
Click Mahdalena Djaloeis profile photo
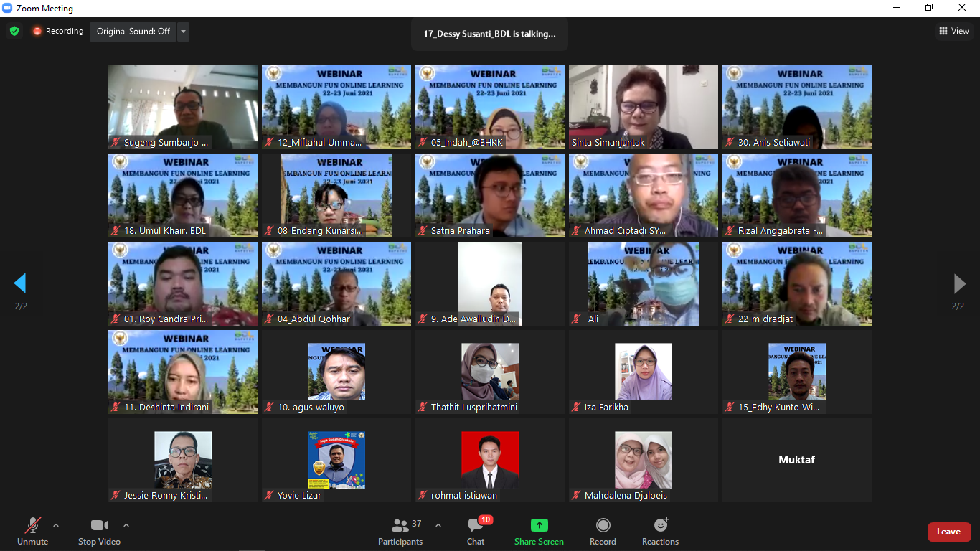click(x=644, y=460)
